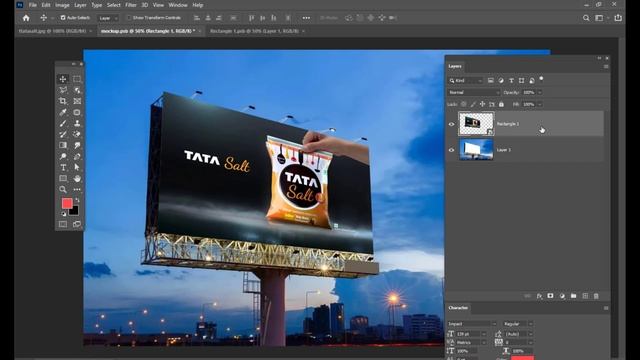Open the File menu

[x=33, y=5]
